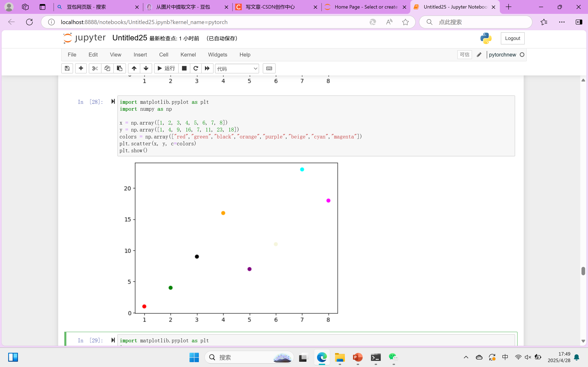Click the copy cells icon

click(x=107, y=69)
